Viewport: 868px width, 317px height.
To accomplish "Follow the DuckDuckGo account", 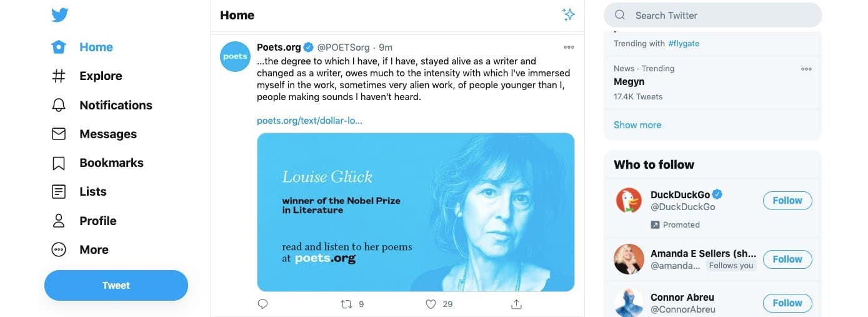I will (x=787, y=201).
